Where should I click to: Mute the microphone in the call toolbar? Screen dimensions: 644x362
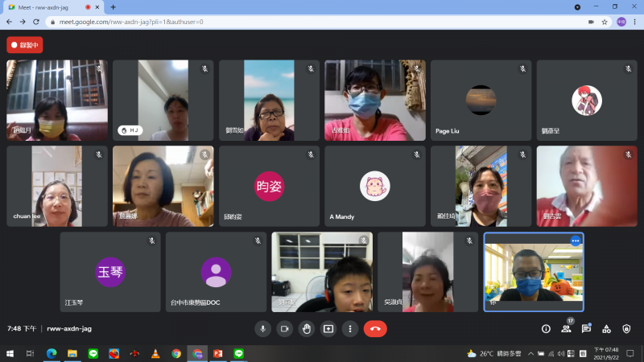(262, 328)
